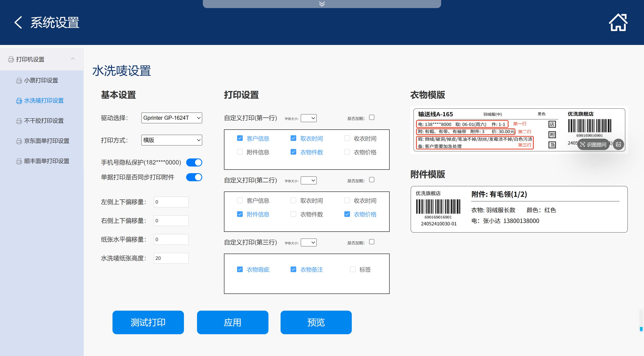
Task: Check 收衣时间 in first row options
Action: [x=347, y=138]
